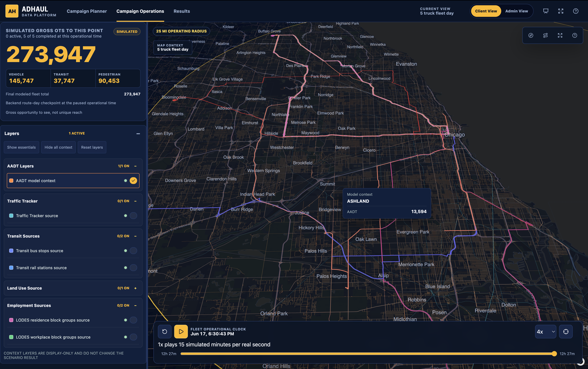Restart the fleet clock with reset icon
This screenshot has height=369, width=588.
[x=165, y=331]
